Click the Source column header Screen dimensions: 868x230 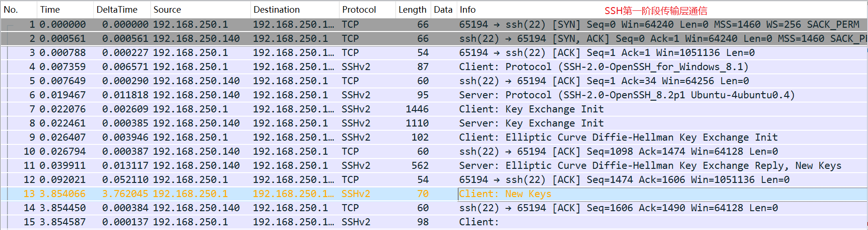point(167,9)
